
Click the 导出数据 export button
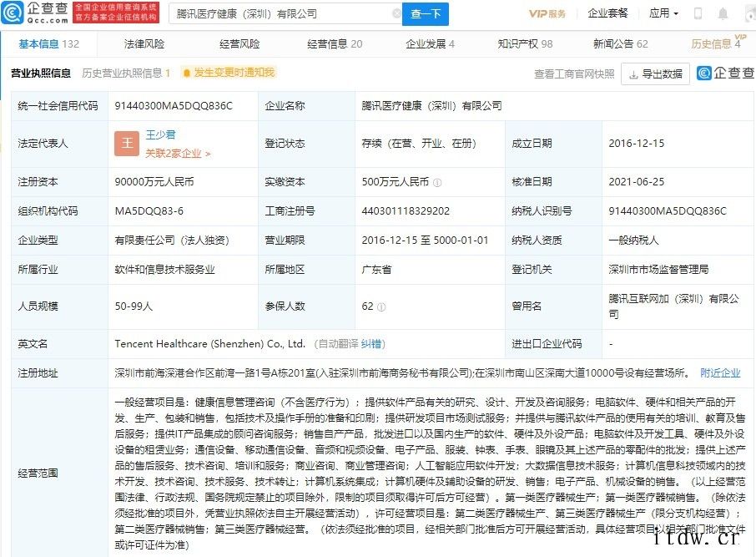(x=656, y=73)
